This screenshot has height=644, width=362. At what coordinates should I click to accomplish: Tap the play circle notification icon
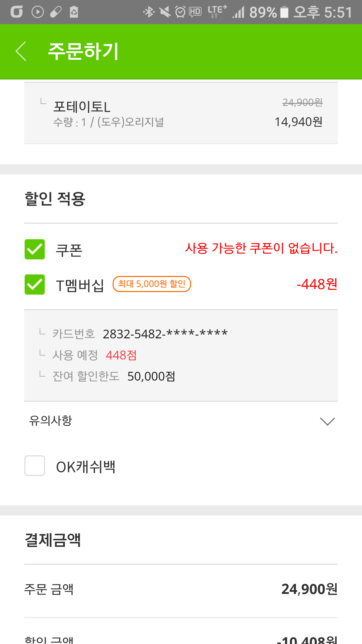38,12
